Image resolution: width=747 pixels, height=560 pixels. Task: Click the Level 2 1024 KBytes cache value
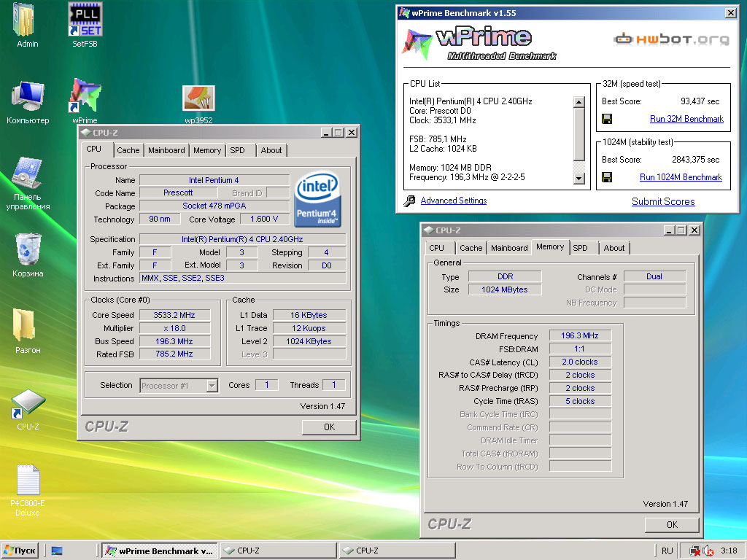tap(309, 341)
